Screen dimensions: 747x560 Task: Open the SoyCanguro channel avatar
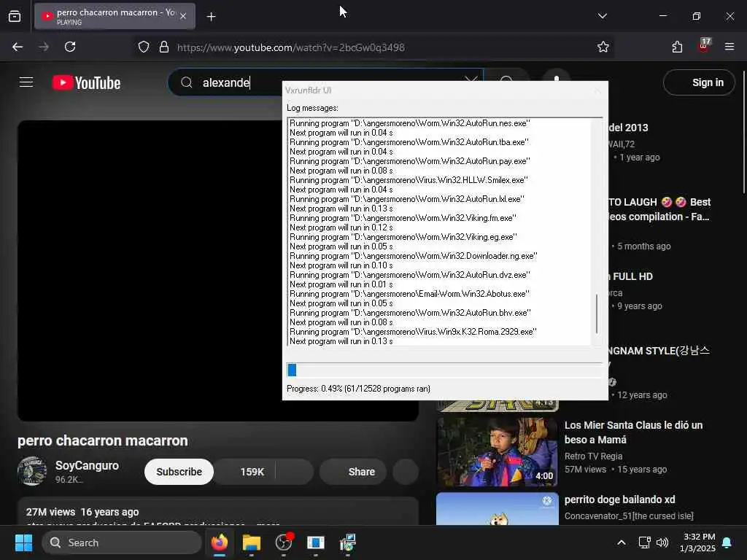[x=32, y=471]
